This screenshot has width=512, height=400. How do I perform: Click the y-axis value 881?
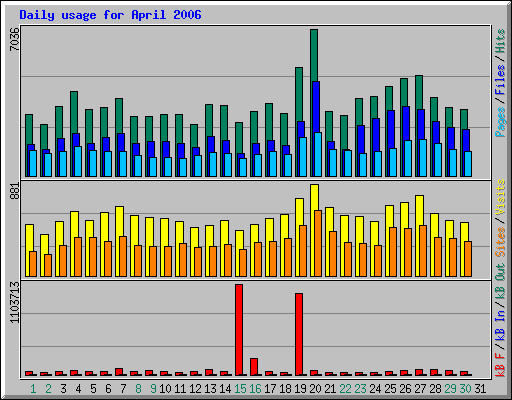point(15,191)
